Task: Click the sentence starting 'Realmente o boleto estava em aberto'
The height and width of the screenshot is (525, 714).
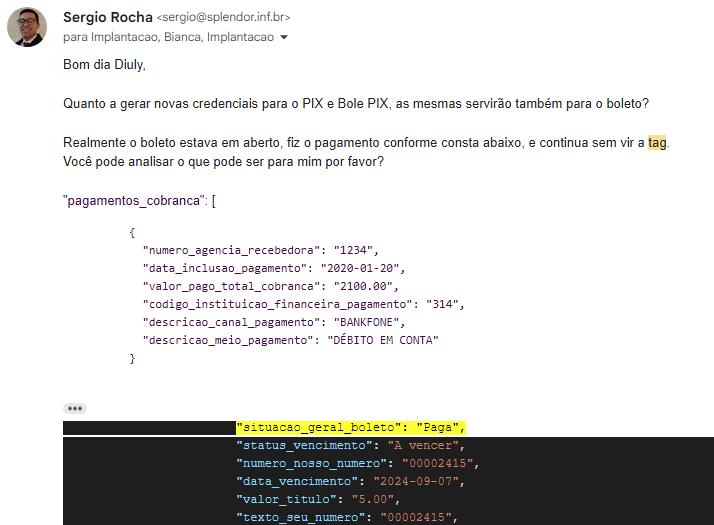Action: click(x=366, y=143)
